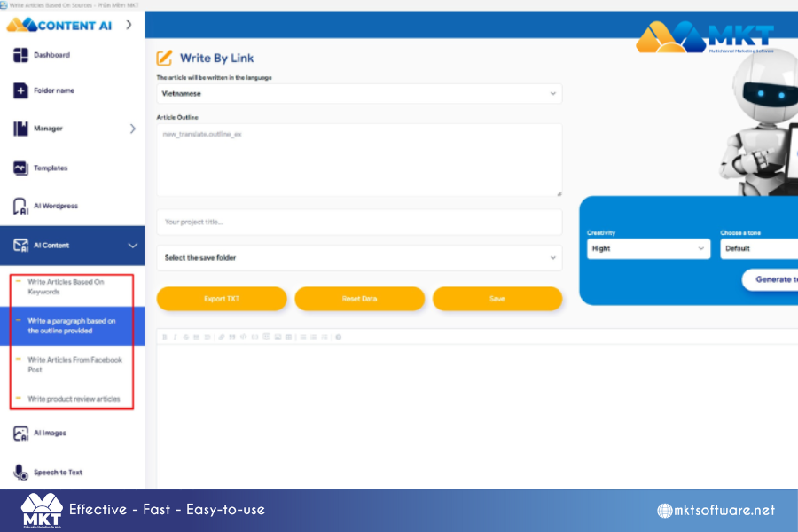Click the Export TXT button

[x=222, y=299]
